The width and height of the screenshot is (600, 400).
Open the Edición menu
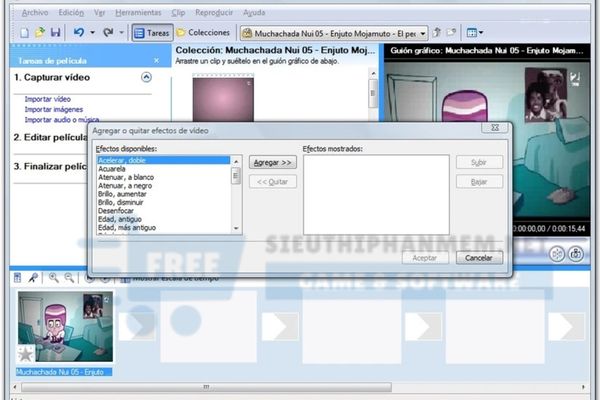coord(71,13)
